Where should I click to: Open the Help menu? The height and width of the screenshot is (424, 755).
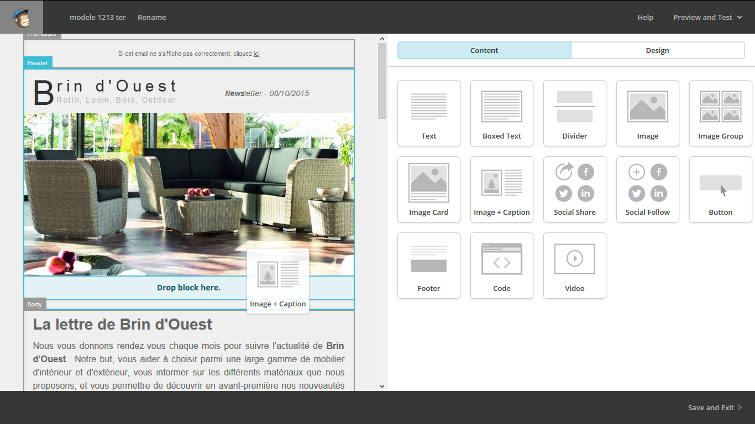[x=645, y=17]
